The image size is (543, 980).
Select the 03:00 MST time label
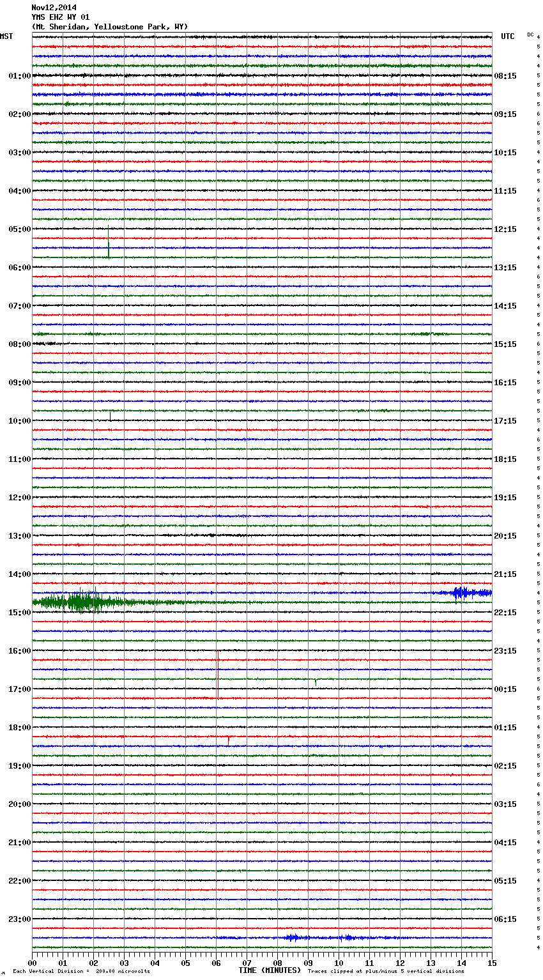(20, 153)
